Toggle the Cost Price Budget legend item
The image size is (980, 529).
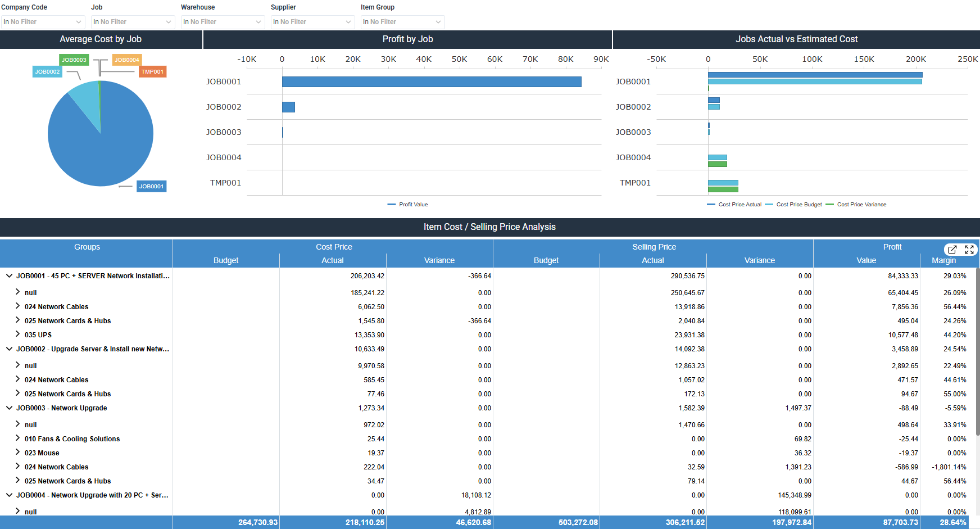point(793,205)
